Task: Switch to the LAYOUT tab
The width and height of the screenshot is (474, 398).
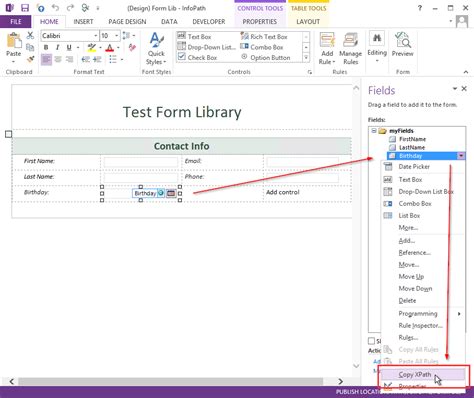Action: (308, 22)
